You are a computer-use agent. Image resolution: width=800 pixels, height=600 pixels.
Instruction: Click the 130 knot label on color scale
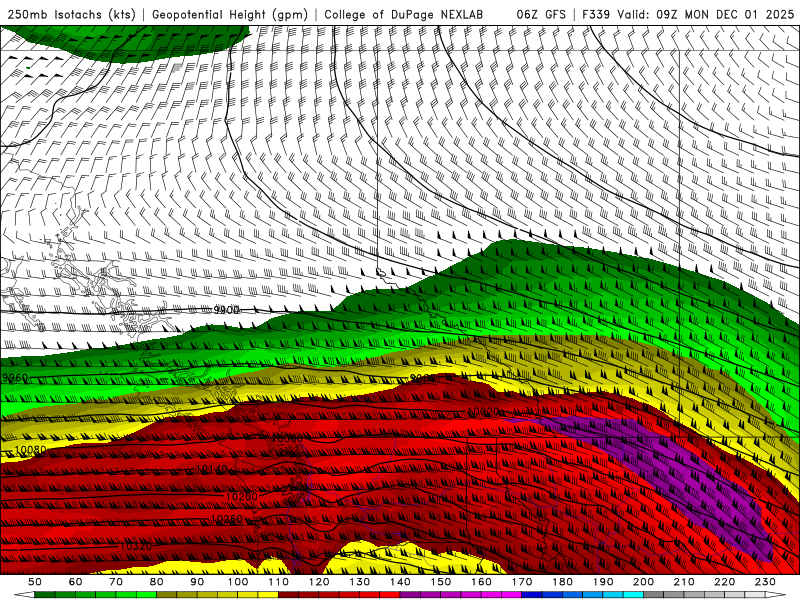pyautogui.click(x=360, y=582)
